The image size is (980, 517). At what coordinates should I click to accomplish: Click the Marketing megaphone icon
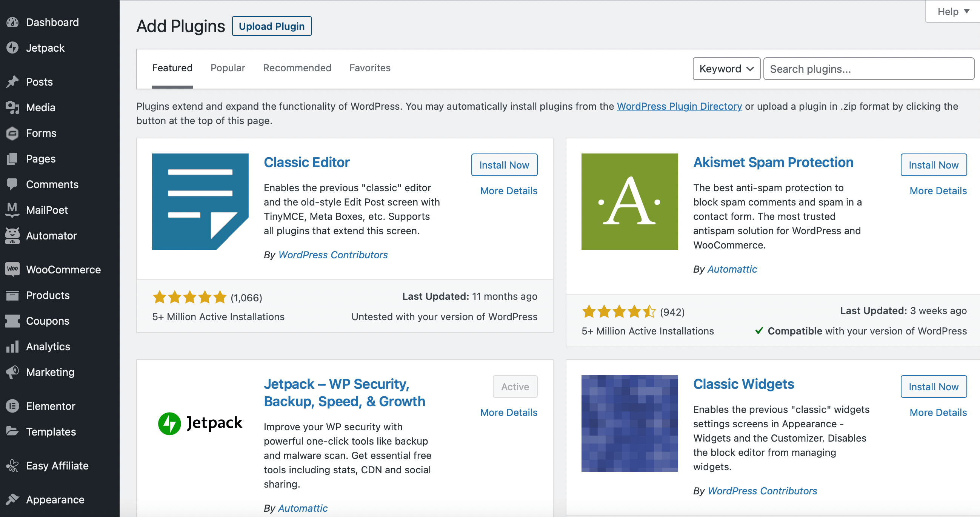point(12,372)
